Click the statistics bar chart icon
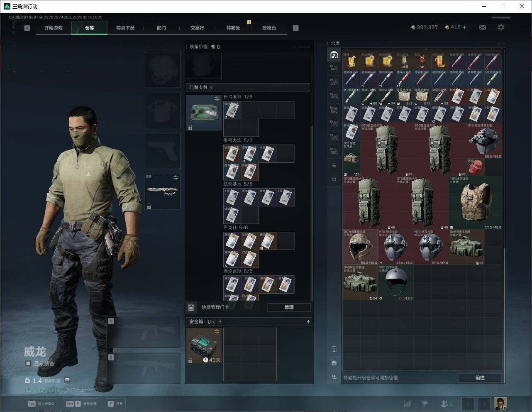 (408, 404)
